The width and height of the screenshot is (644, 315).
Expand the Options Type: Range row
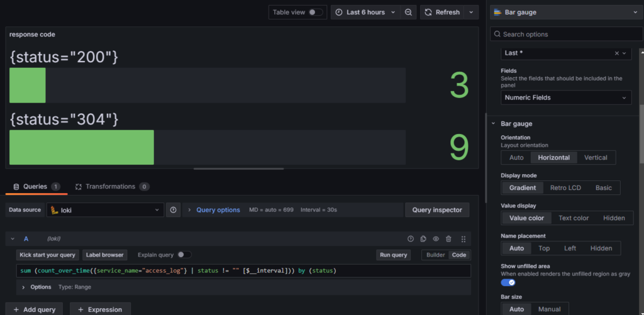(x=243, y=287)
